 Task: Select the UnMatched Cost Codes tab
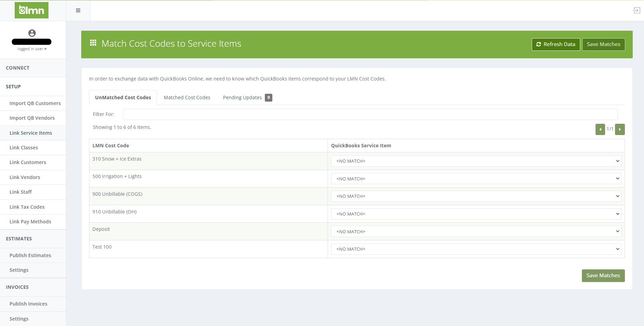[x=123, y=98]
